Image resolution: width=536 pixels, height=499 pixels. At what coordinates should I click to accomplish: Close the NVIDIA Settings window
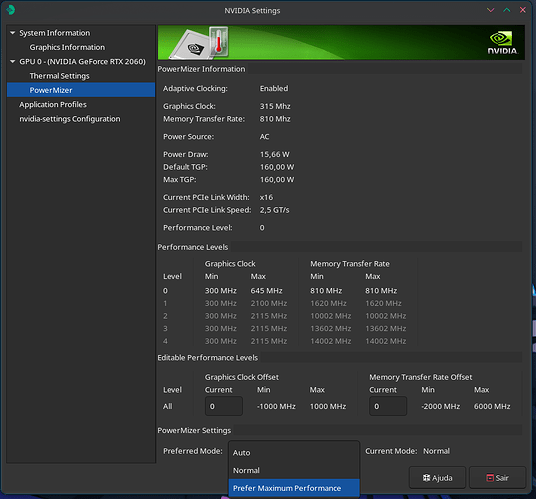[523, 10]
